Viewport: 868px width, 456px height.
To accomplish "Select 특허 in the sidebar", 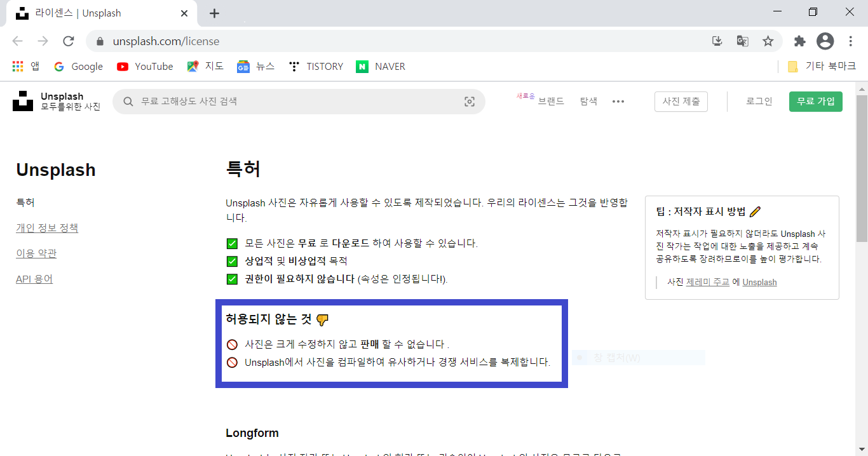I will coord(25,203).
